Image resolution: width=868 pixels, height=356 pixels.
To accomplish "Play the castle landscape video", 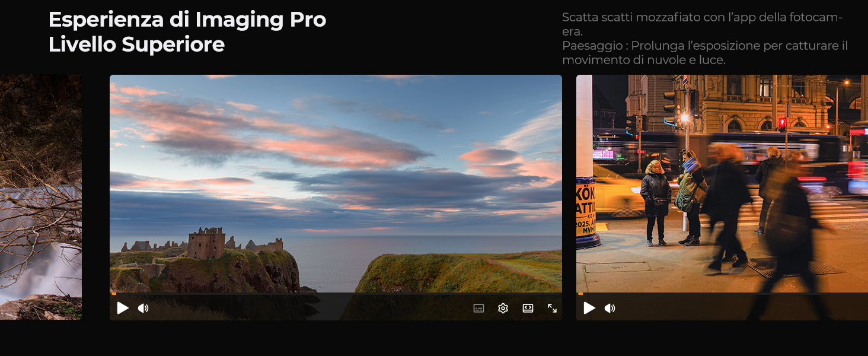I will coord(123,308).
